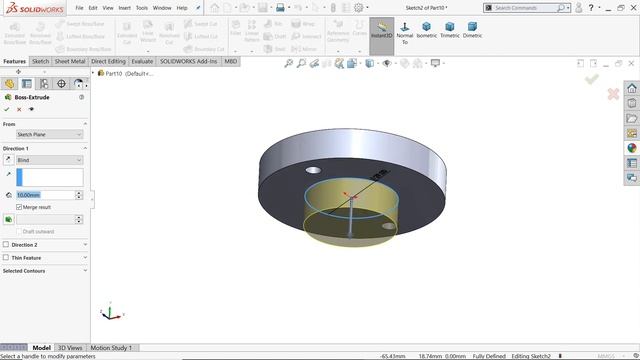Switch to the Direct Editing tab
Image resolution: width=640 pixels, height=360 pixels.
108,61
